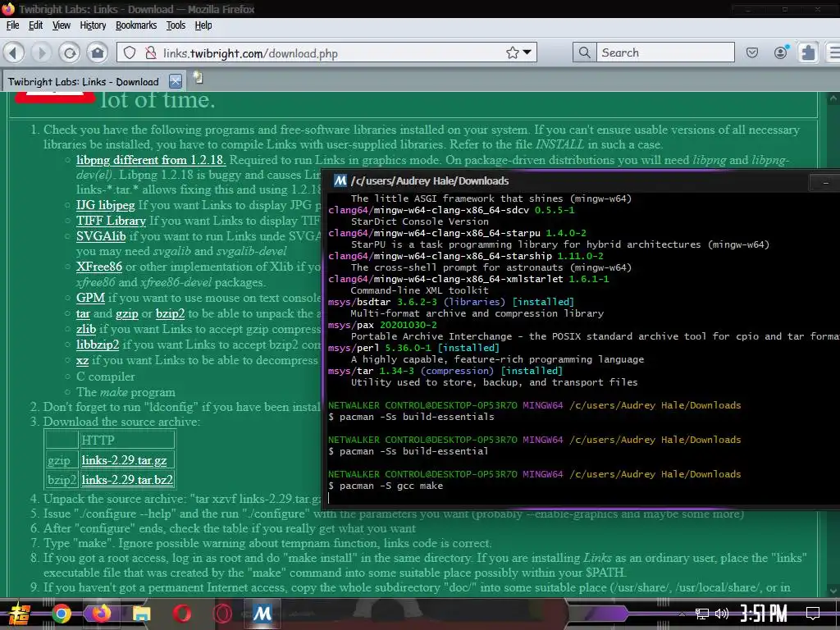This screenshot has height=630, width=840.
Task: Download links-2.29.tar.gz
Action: click(x=124, y=460)
